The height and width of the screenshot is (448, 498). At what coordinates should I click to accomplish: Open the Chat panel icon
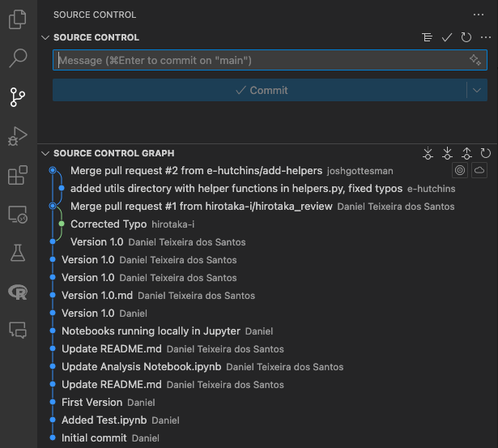pos(18,330)
